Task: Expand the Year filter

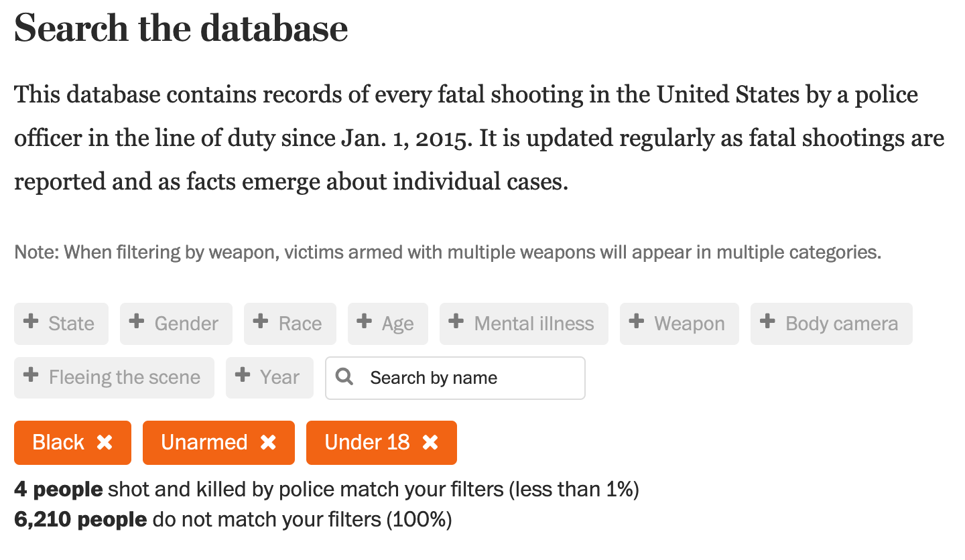Action: 269,378
